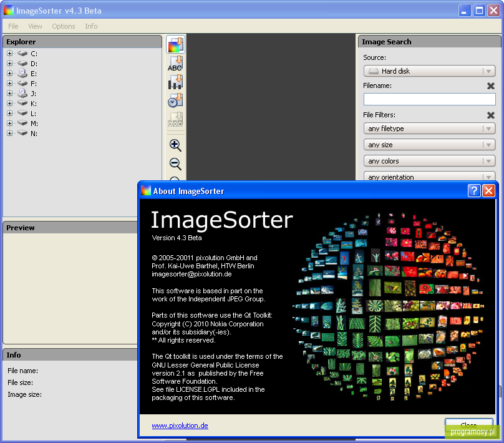This screenshot has height=443, width=504.
Task: Open the View menu
Action: pos(35,26)
